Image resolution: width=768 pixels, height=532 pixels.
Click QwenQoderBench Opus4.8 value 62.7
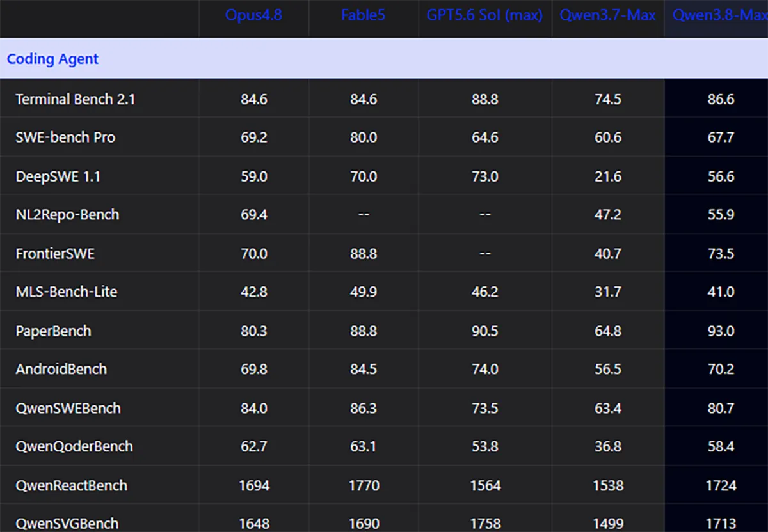point(254,446)
